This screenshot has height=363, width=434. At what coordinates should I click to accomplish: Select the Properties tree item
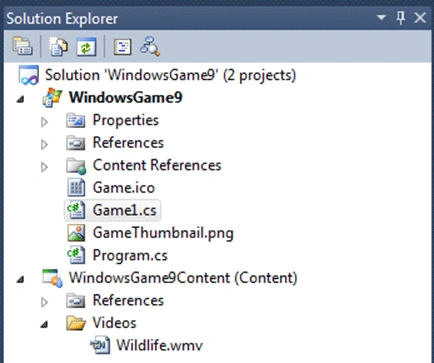tap(126, 120)
